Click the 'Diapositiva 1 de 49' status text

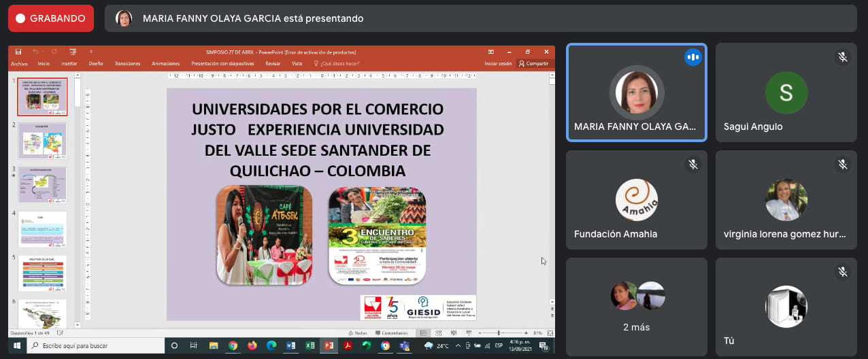point(31,333)
